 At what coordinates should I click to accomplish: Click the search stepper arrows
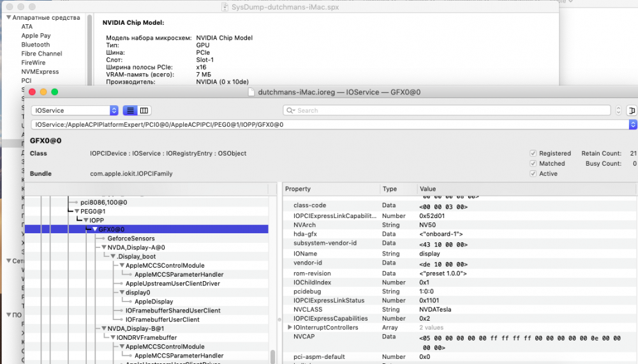[618, 110]
